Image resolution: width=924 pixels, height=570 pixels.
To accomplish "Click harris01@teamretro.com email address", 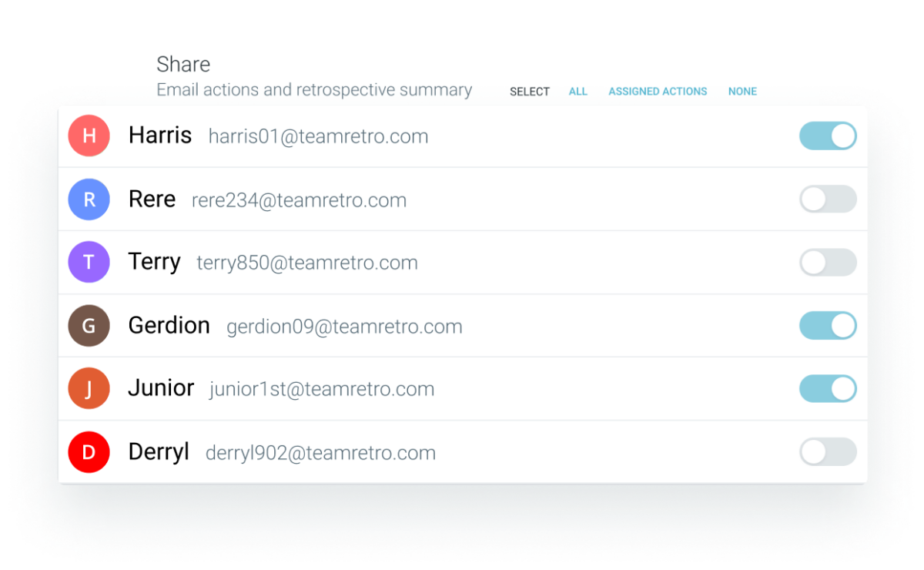I will [318, 136].
